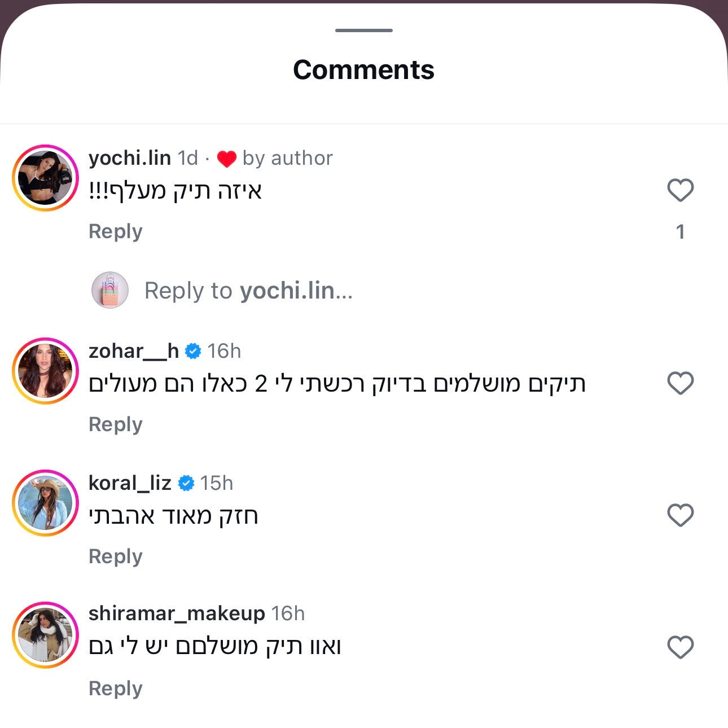
Task: Open yochi.lin's profile picture
Action: (x=45, y=178)
